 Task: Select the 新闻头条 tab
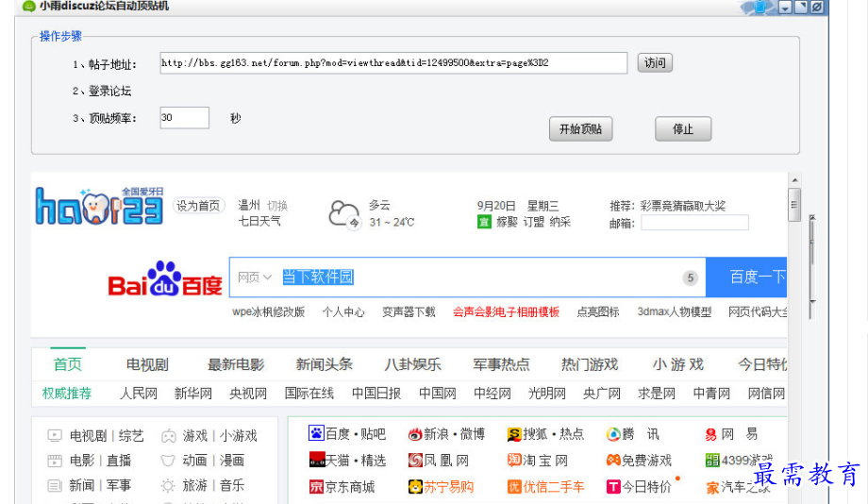325,364
